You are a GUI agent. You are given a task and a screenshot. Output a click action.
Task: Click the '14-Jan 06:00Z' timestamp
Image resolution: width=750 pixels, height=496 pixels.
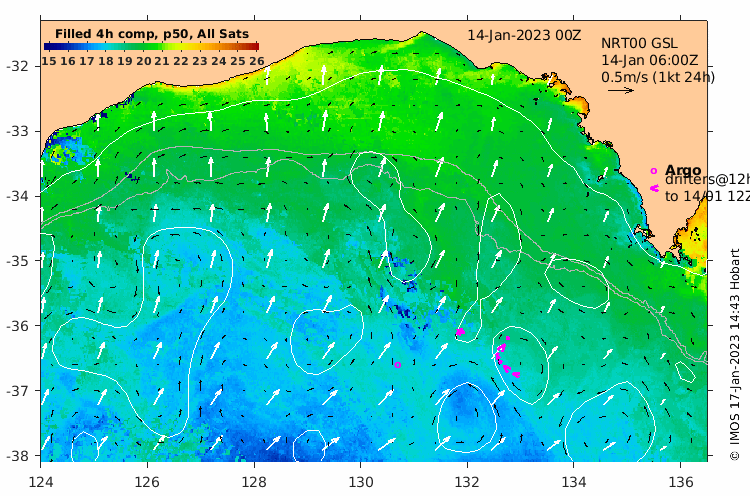[649, 60]
